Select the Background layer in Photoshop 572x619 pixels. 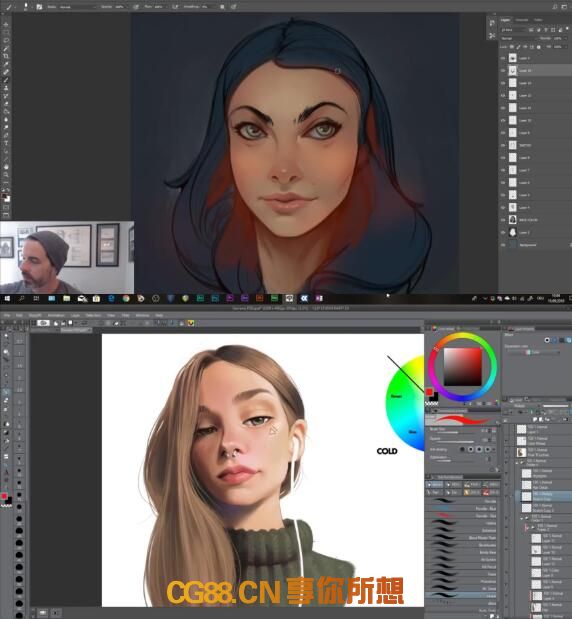[535, 245]
